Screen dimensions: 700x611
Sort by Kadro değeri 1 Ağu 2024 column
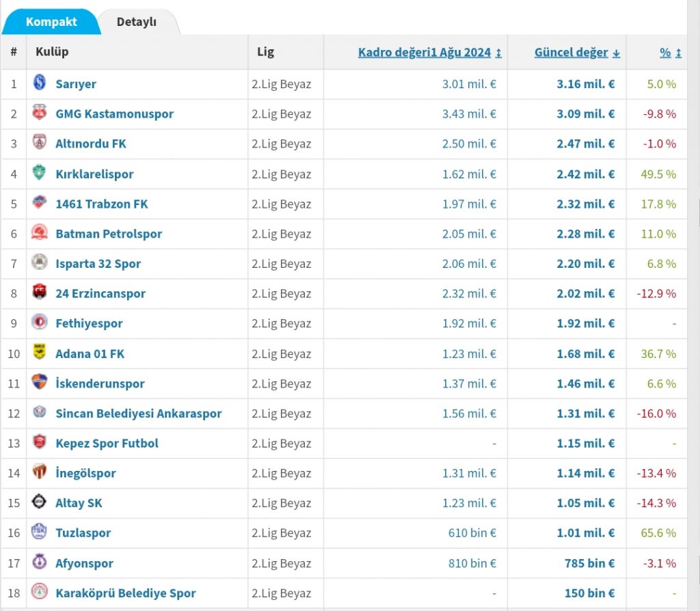430,53
